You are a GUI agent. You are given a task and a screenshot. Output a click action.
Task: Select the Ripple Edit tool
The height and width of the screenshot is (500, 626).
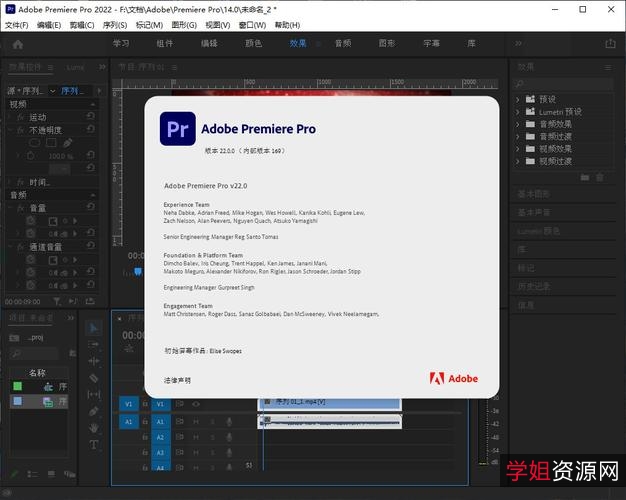click(x=94, y=361)
